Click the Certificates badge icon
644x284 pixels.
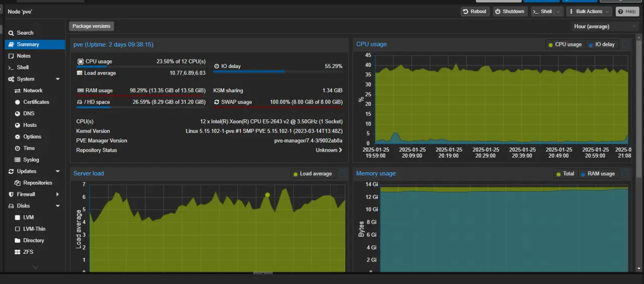tap(18, 102)
